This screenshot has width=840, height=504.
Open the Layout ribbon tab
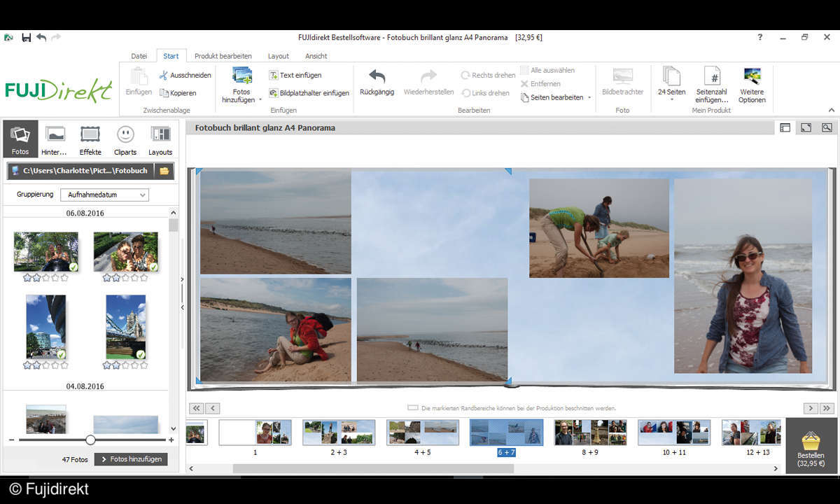point(279,56)
